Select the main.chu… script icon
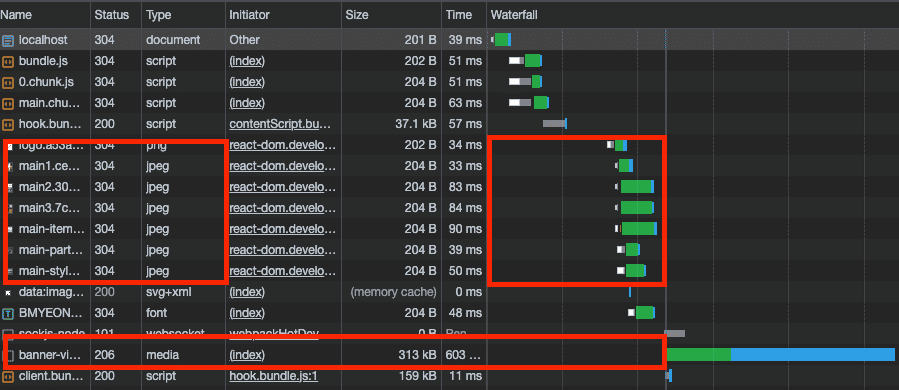This screenshot has width=899, height=390. coord(7,103)
